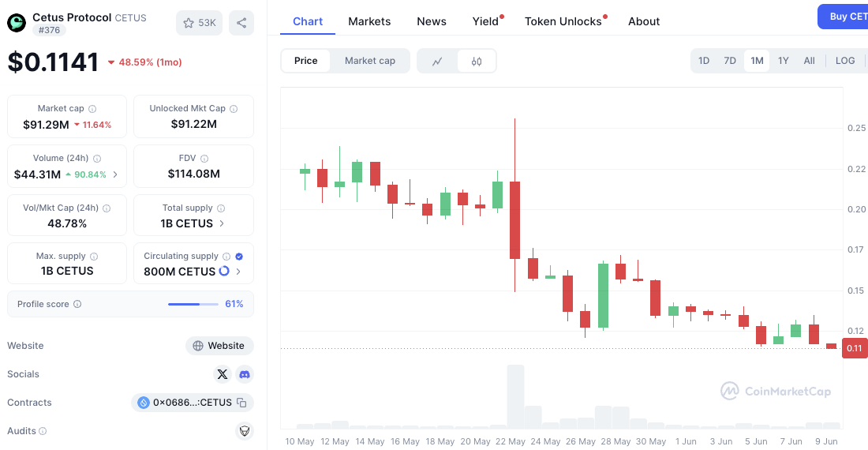Toggle chart to Market cap
Viewport: 868px width, 450px height.
370,61
